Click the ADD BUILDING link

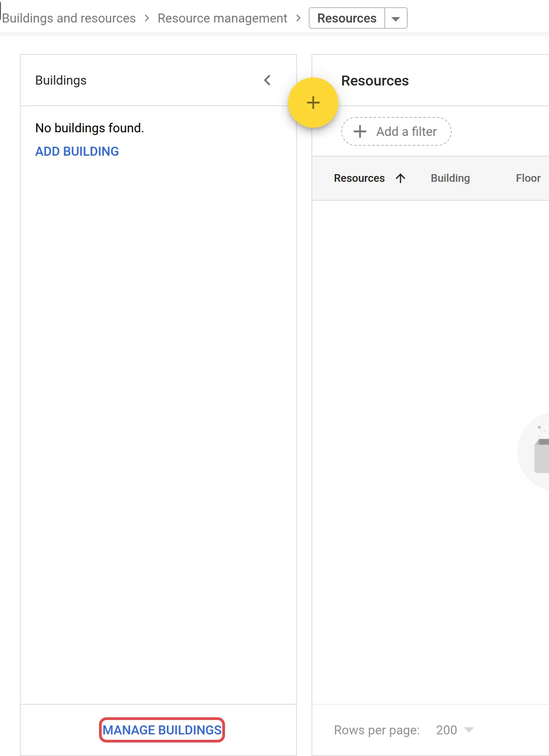(x=77, y=152)
